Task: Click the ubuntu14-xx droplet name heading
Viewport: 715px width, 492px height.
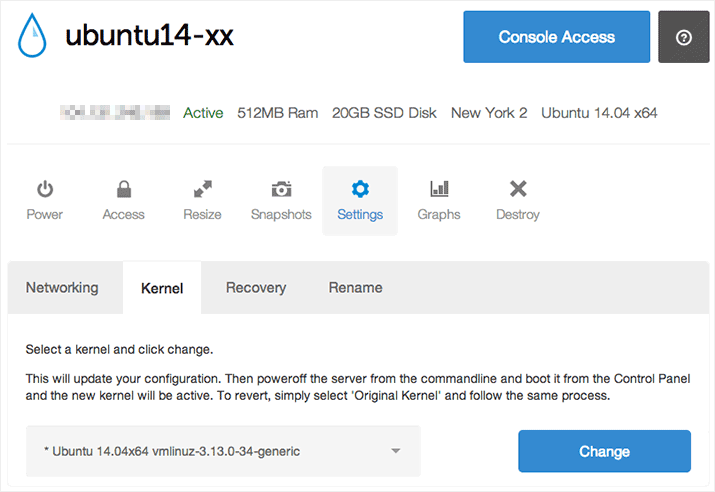Action: [x=149, y=36]
